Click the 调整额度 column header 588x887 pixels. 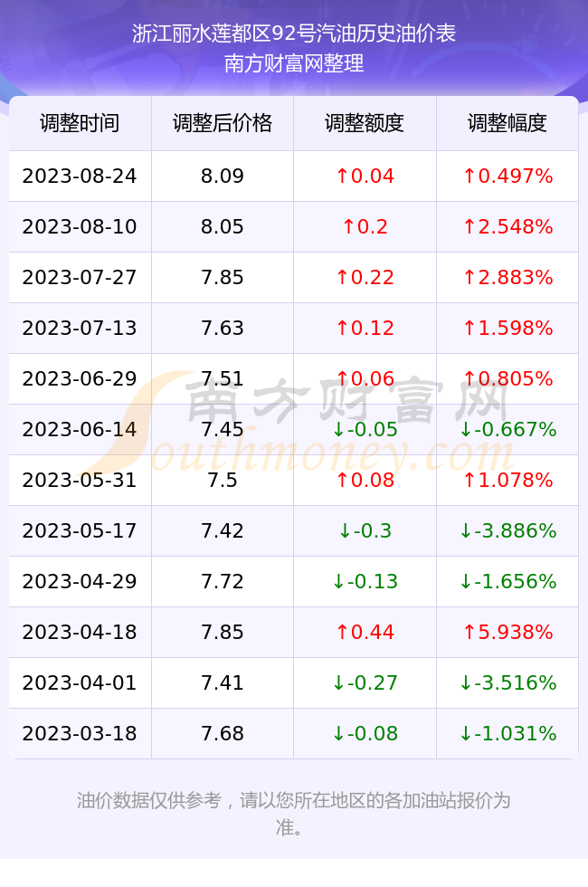point(365,123)
